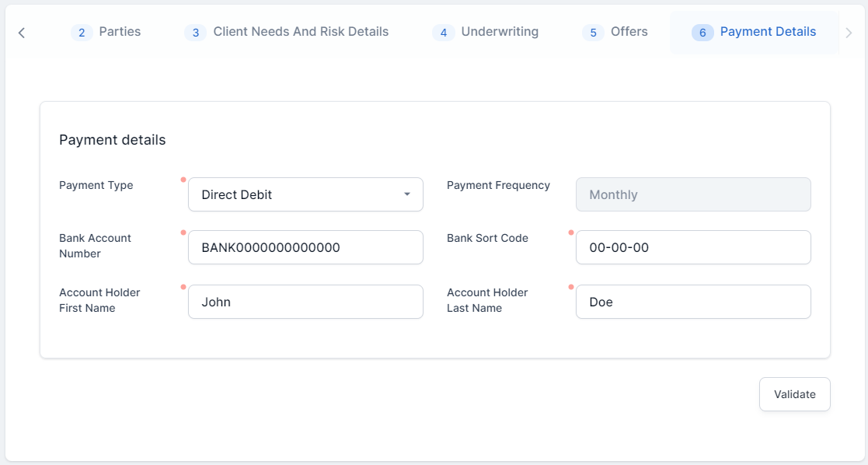Click the step 2 number badge

click(82, 33)
